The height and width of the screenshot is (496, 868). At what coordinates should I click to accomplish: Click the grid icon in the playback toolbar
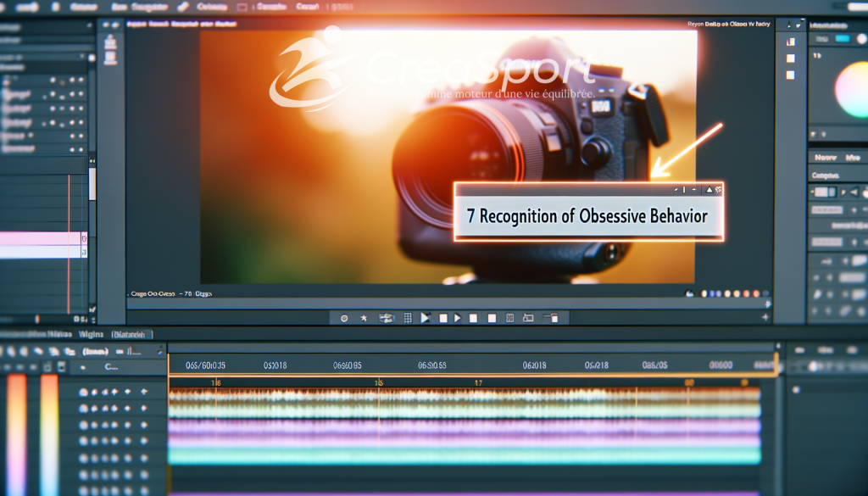(407, 318)
